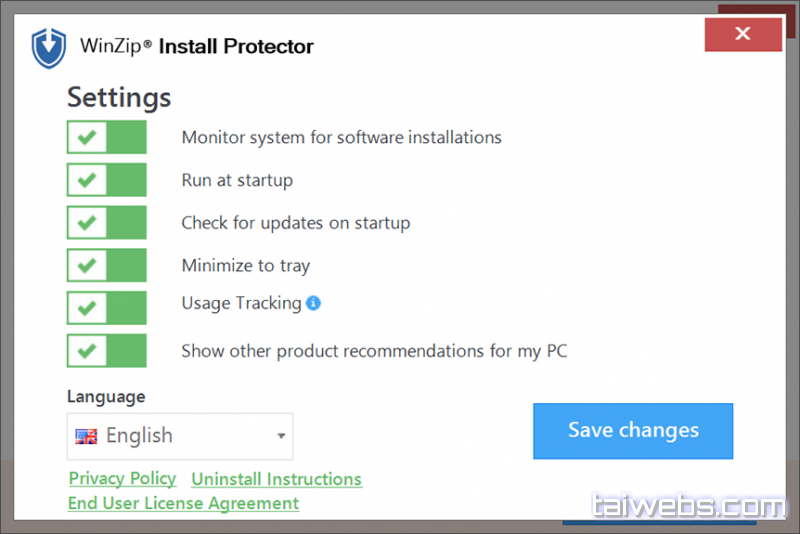Toggle Monitor system for software installations
Screen dimensions: 800x534
point(107,137)
